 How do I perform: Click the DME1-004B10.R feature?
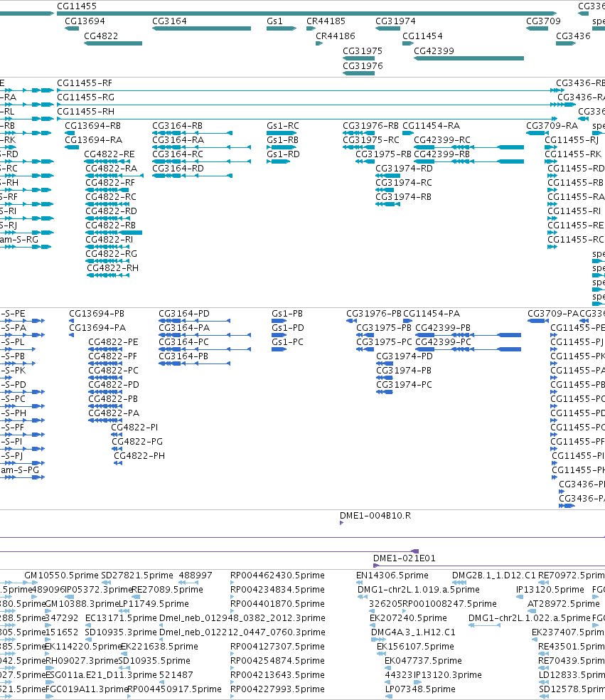coord(375,516)
